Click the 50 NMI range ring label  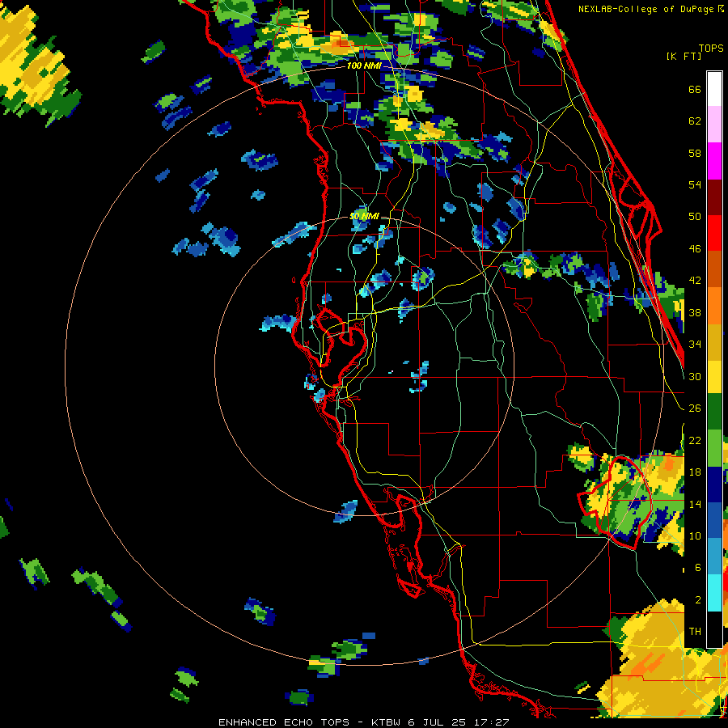coord(364,216)
